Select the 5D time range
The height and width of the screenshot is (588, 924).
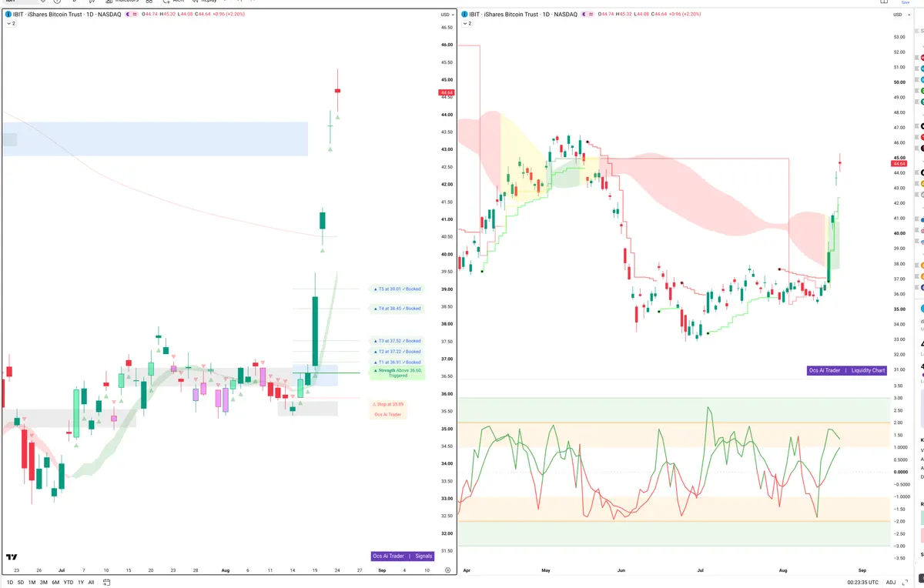click(21, 582)
